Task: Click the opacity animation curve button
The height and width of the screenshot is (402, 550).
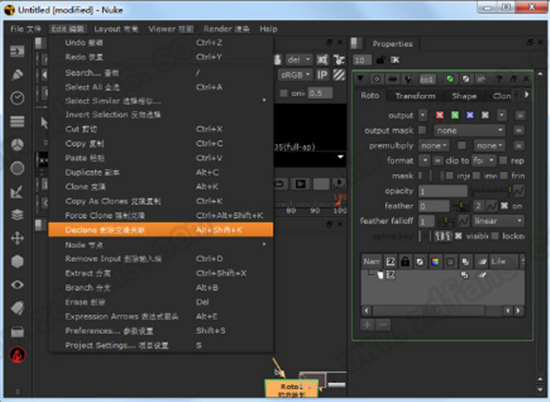Action: click(x=518, y=191)
